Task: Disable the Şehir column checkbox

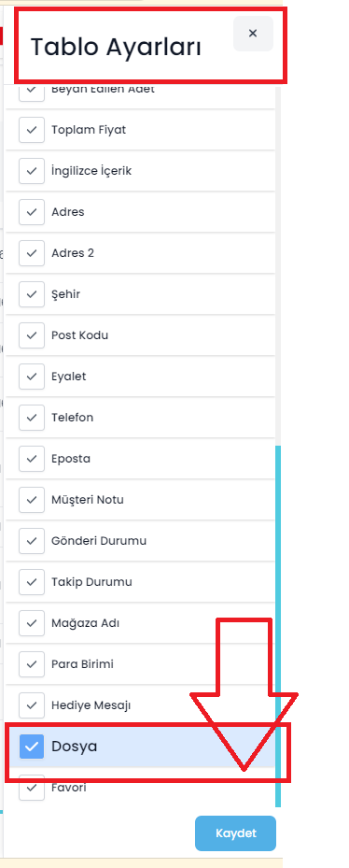Action: pos(32,294)
